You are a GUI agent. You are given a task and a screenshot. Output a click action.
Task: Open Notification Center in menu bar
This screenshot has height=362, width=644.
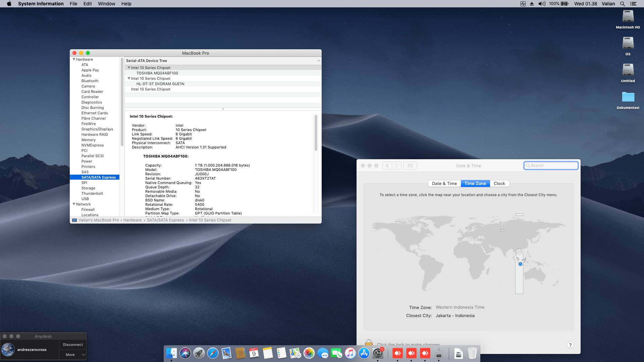pos(633,4)
